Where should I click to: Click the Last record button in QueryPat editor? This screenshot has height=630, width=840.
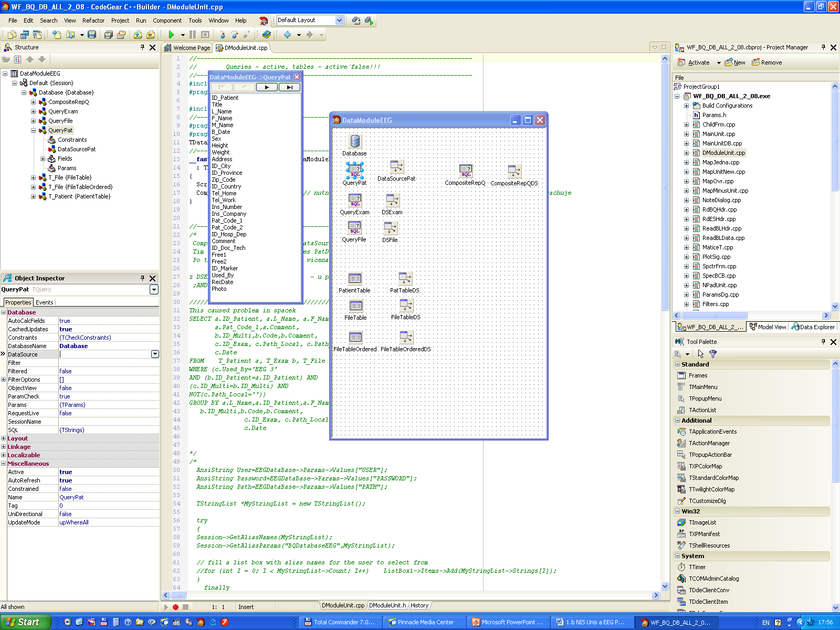289,87
